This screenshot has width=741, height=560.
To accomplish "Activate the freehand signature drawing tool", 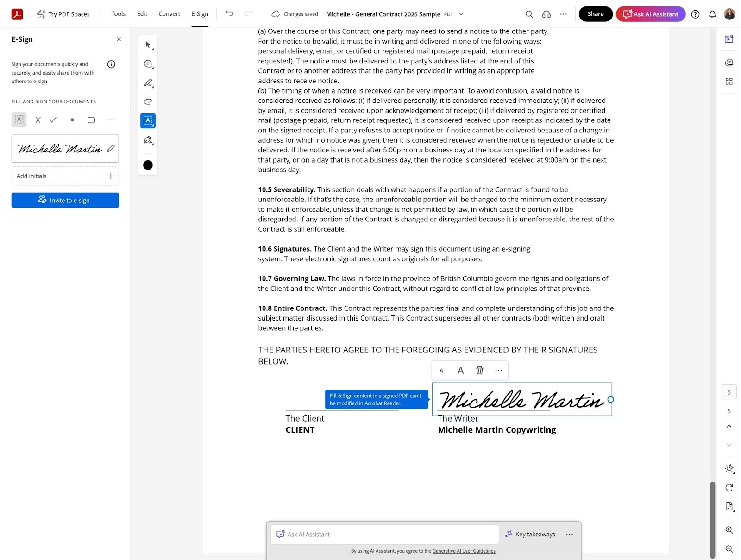I will pyautogui.click(x=148, y=102).
